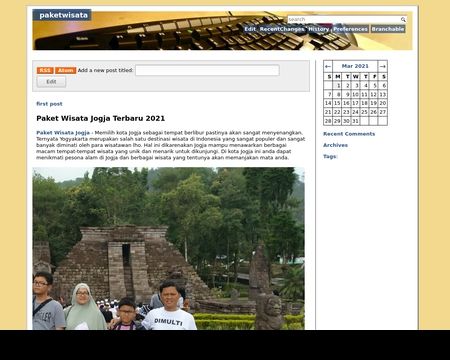This screenshot has width=450, height=360.
Task: Follow the 'Paket Wisata Jogja' link
Action: click(63, 133)
